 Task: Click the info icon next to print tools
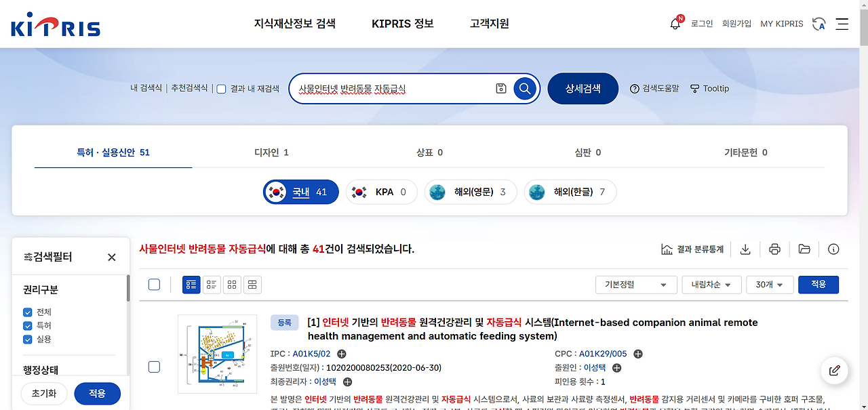(833, 249)
